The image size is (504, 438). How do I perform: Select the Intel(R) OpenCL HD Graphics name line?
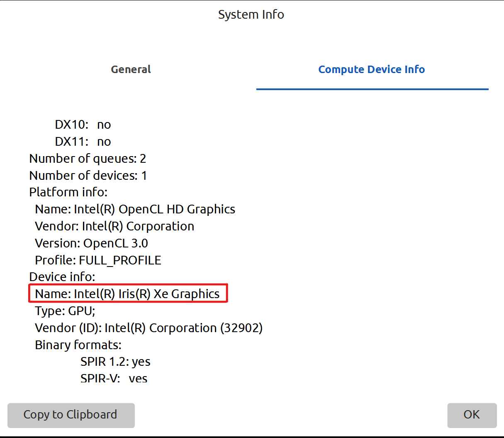coord(135,209)
